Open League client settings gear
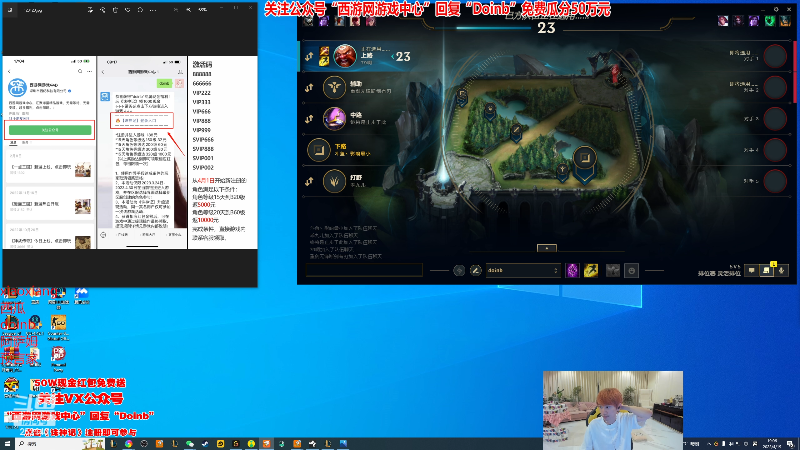This screenshot has width=800, height=450. [776, 10]
